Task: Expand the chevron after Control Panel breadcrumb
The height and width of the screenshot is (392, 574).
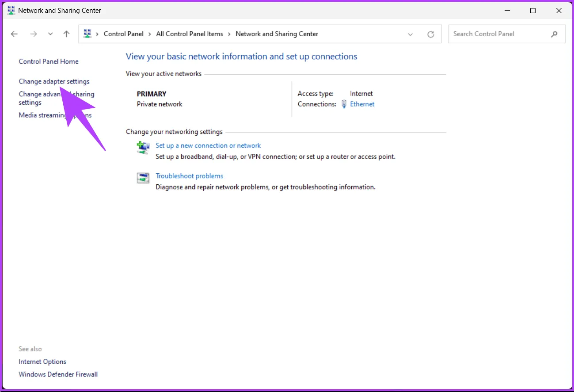Action: click(x=150, y=34)
